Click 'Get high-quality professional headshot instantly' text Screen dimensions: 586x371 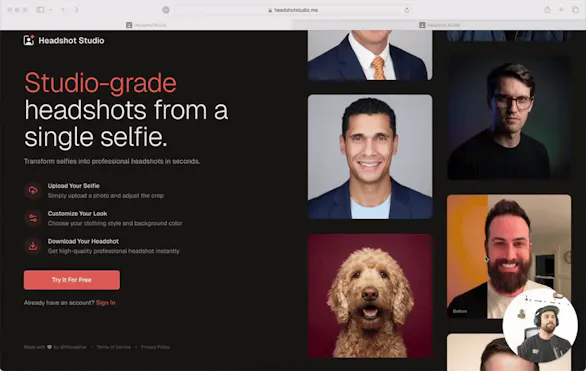click(x=114, y=251)
